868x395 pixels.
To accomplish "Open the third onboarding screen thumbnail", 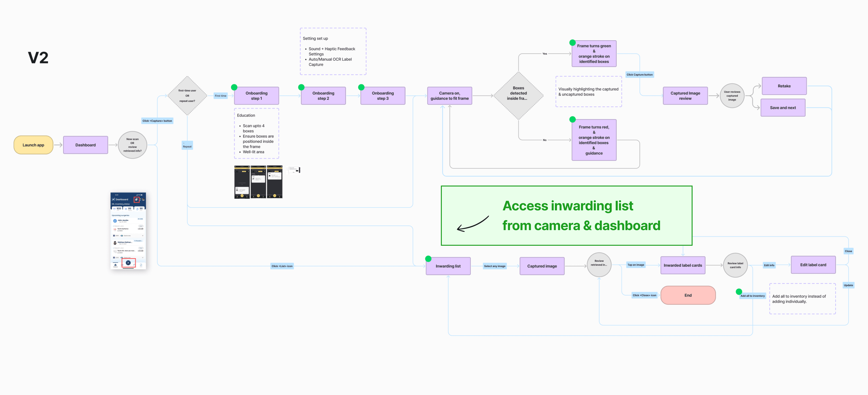I will (x=275, y=182).
